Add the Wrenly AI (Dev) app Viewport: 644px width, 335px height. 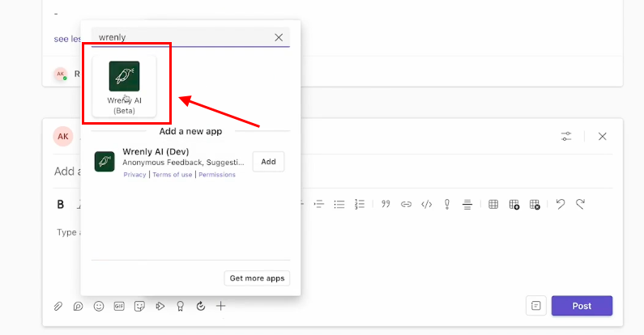268,162
